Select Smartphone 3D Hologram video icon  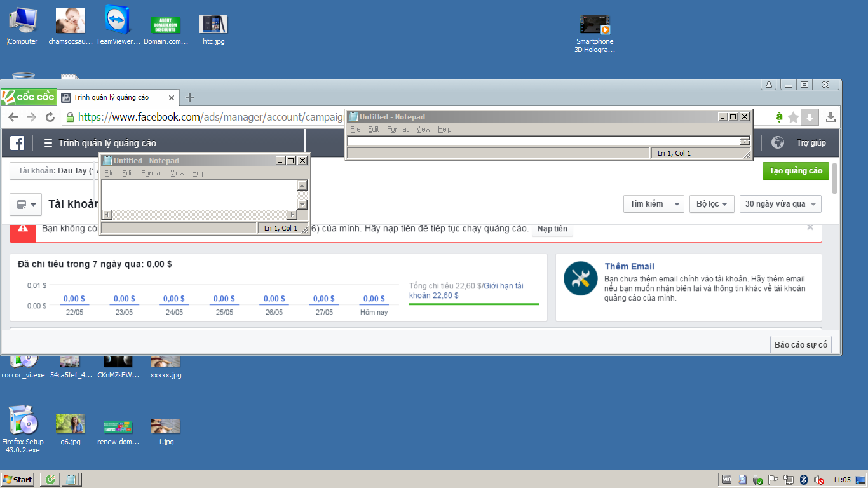[595, 34]
